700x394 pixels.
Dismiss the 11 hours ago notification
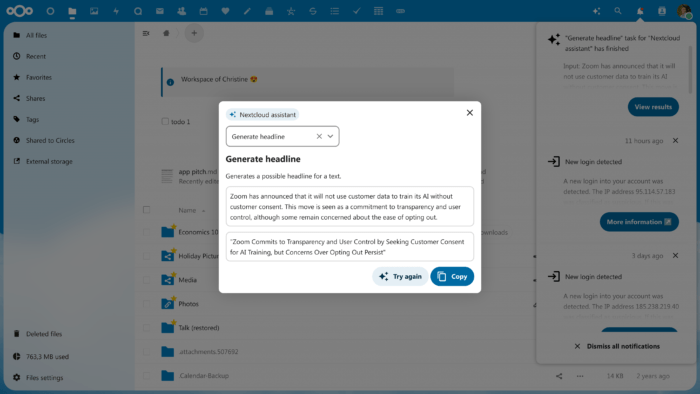pos(675,141)
